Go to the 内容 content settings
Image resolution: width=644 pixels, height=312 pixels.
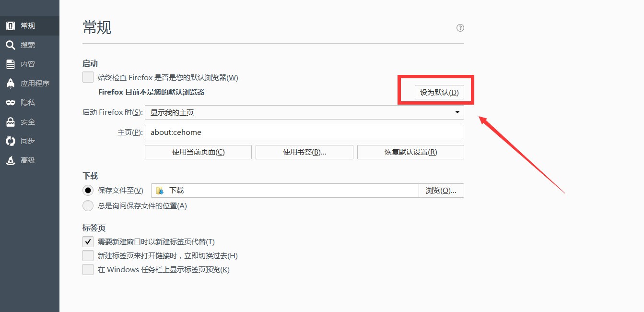pos(30,64)
